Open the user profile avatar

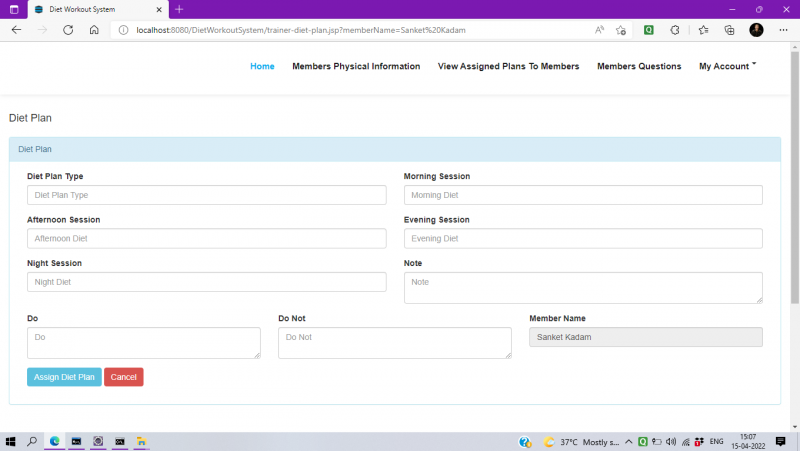click(756, 30)
